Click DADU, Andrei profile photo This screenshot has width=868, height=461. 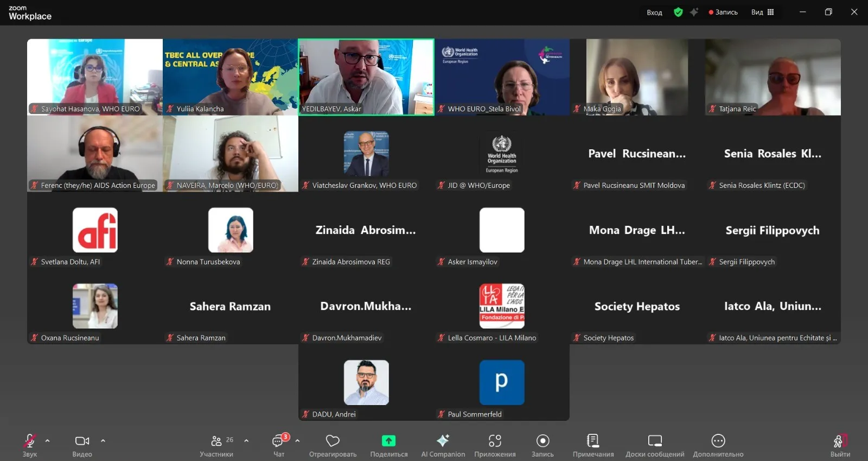(366, 383)
